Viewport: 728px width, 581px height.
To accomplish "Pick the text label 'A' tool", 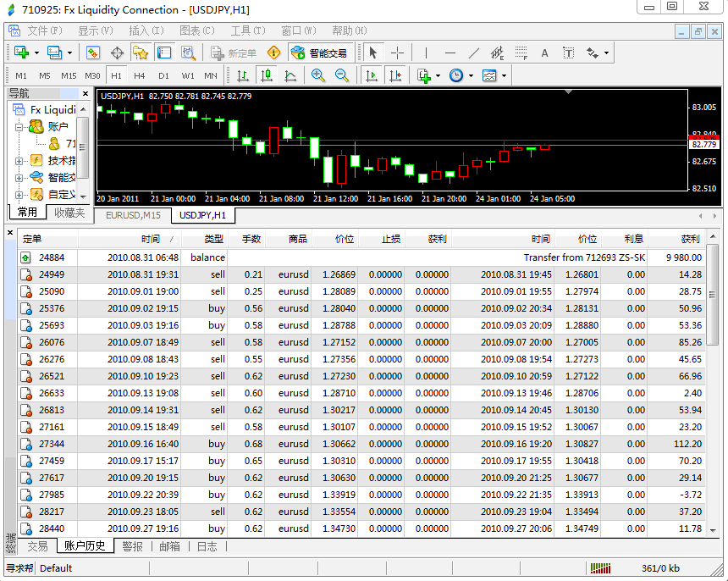I will (x=544, y=53).
